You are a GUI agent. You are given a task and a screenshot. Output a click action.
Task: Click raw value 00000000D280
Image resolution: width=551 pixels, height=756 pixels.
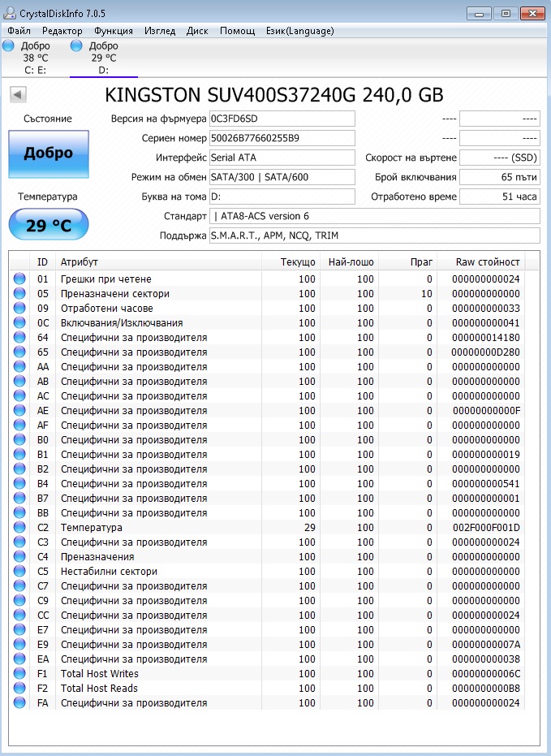(485, 352)
